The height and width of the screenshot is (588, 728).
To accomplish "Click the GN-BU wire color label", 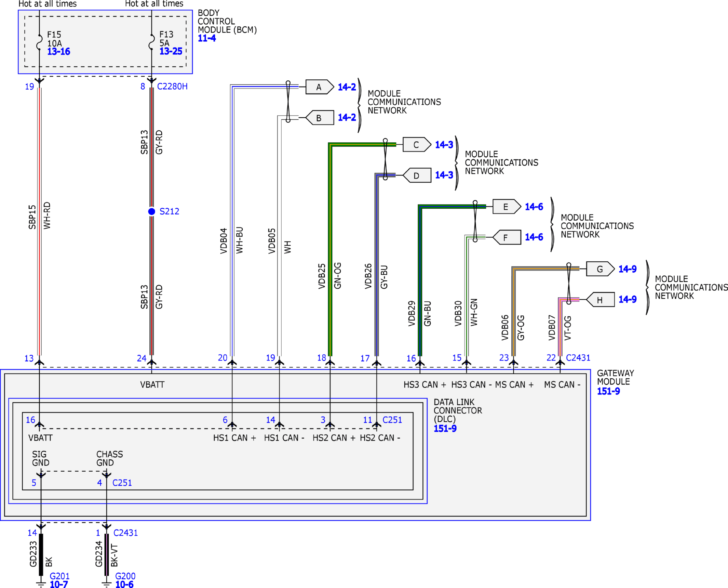I will click(428, 314).
